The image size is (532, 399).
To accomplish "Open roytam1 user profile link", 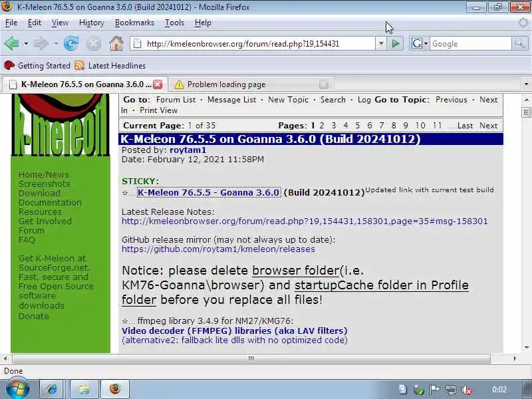I will 188,150.
